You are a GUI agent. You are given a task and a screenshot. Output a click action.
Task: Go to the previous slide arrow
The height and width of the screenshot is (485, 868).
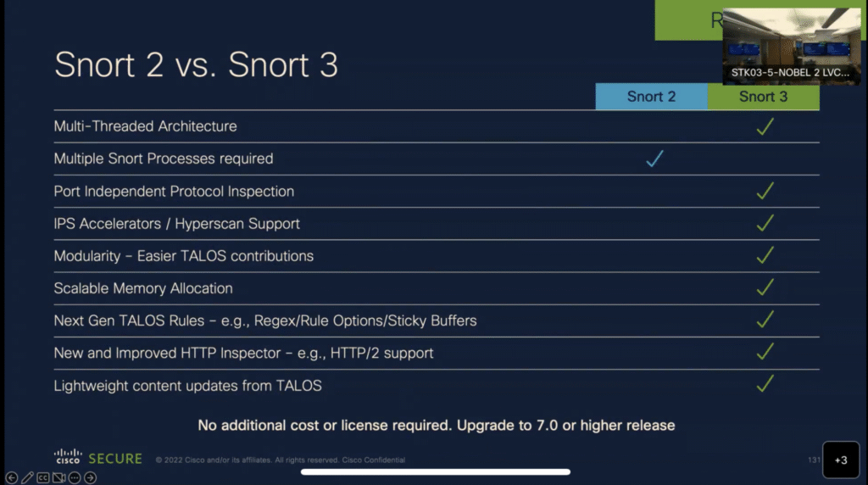click(12, 477)
